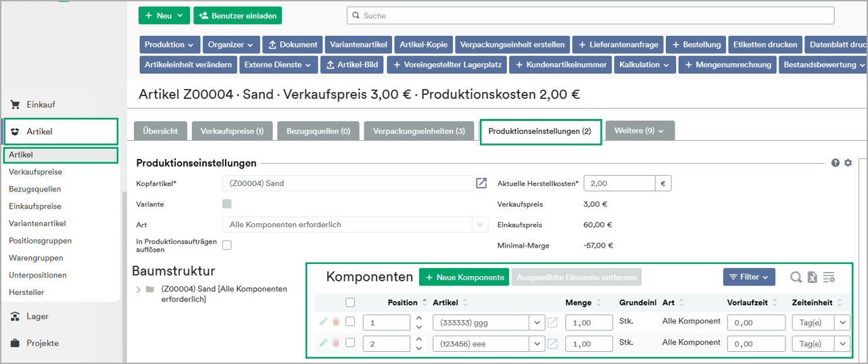Click the magnifier search icon in Komponenten
The height and width of the screenshot is (364, 868).
click(796, 277)
